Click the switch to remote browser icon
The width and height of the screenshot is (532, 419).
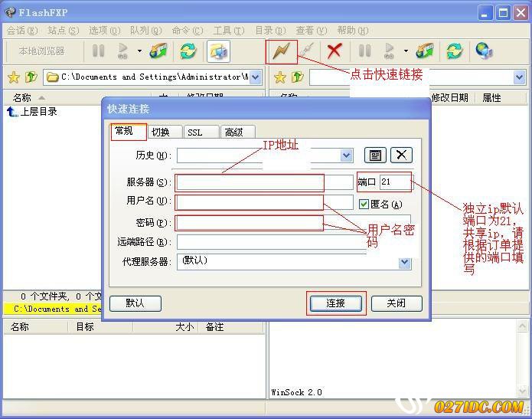coord(218,51)
